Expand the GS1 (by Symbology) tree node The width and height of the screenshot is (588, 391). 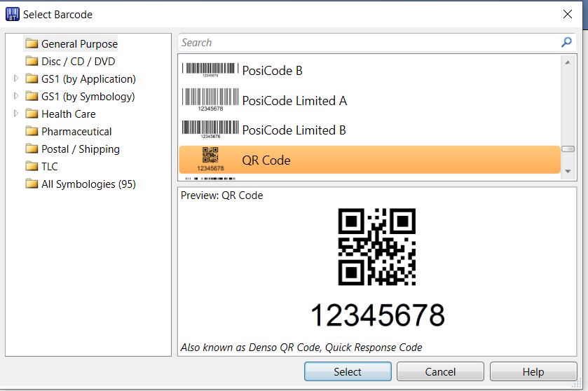pos(15,96)
